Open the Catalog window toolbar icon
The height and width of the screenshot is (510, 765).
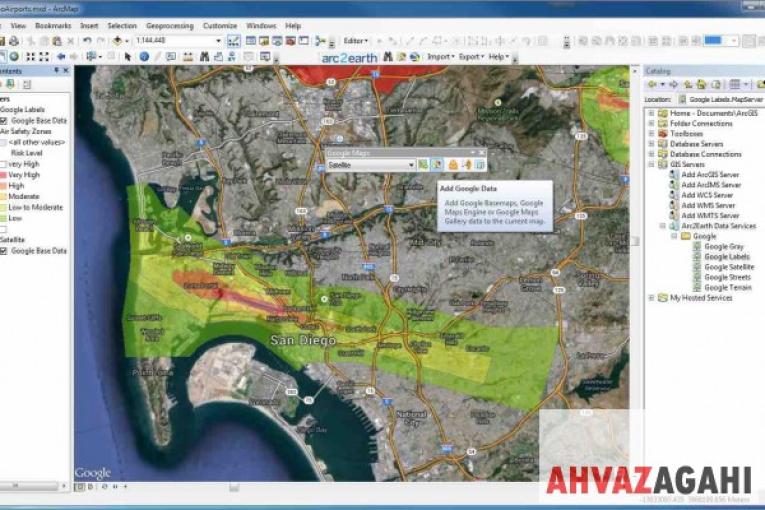point(264,41)
